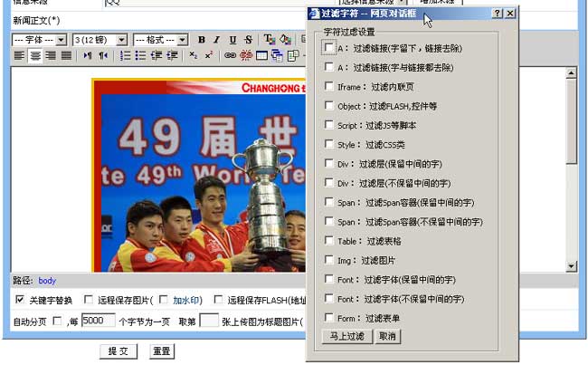The image size is (588, 365).
Task: Center-align the text
Action: (x=34, y=56)
